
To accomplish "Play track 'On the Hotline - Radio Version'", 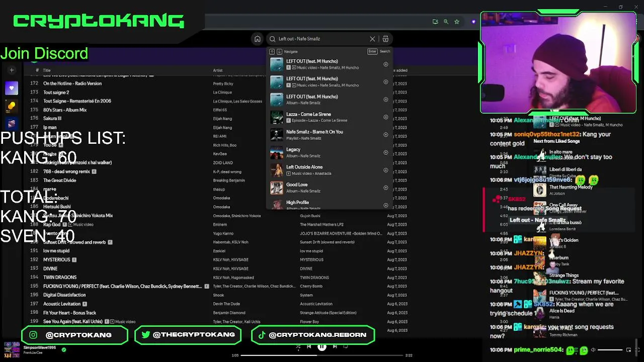I will click(x=72, y=83).
